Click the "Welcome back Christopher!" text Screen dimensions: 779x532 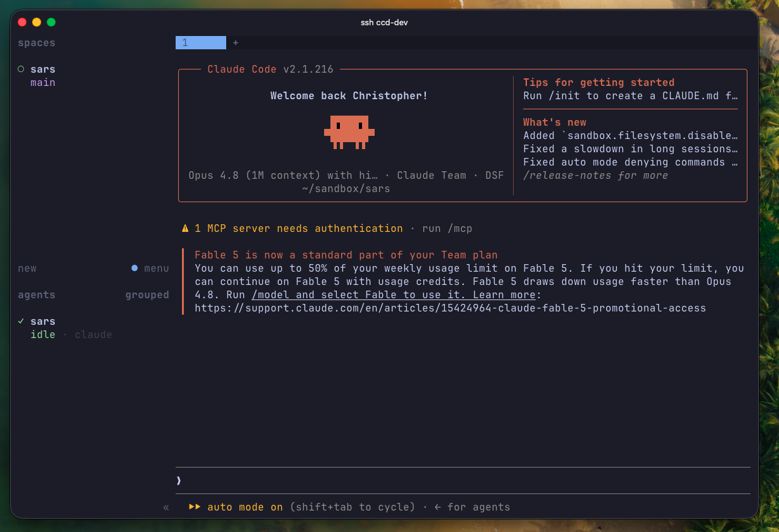pyautogui.click(x=349, y=96)
